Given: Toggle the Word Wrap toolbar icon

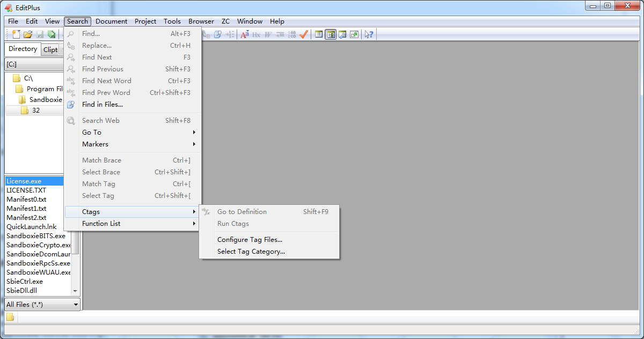Looking at the screenshot, I should (268, 34).
